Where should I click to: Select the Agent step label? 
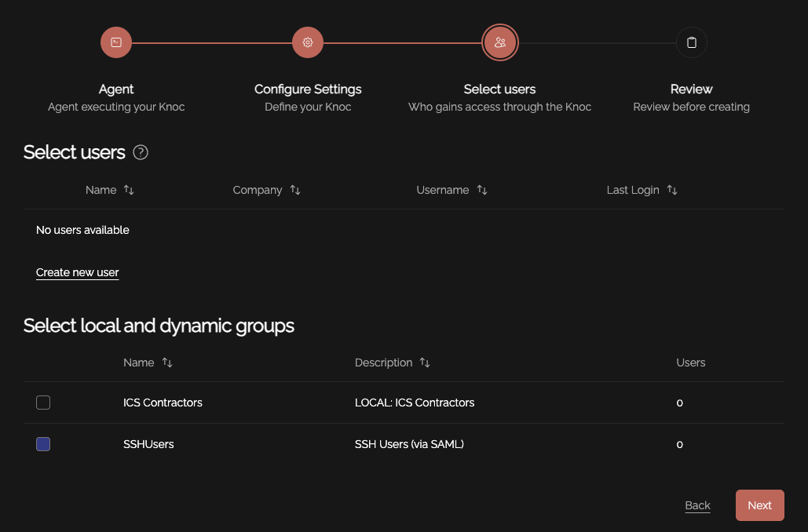point(116,89)
